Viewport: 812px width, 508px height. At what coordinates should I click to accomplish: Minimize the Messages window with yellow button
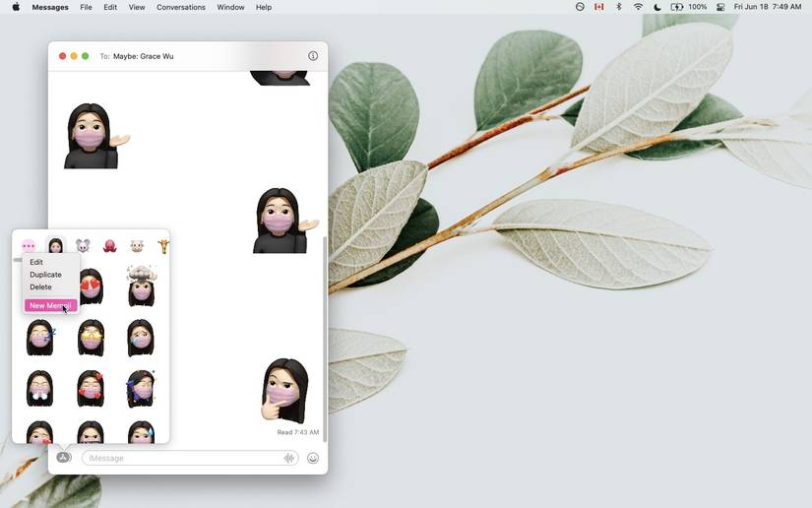click(74, 56)
